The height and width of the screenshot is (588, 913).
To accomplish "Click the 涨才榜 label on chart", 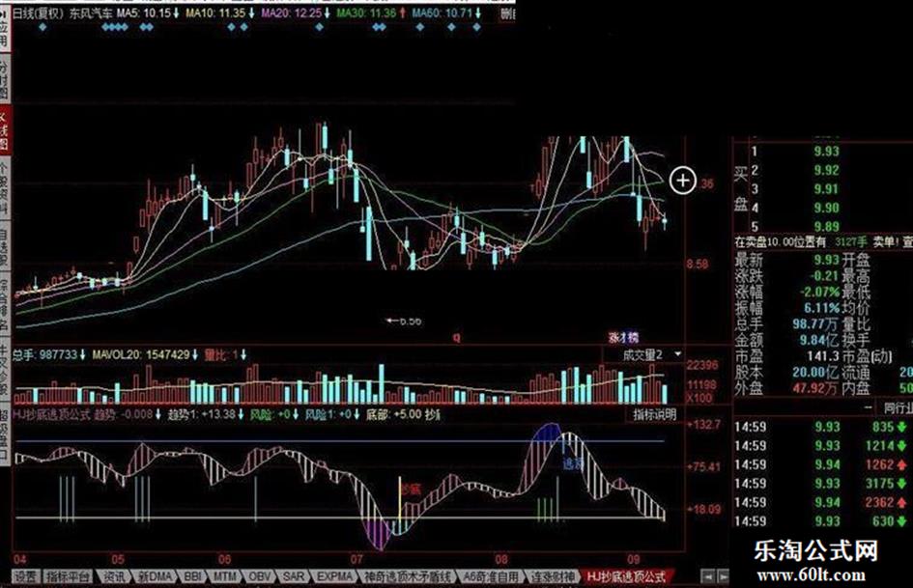I will [623, 337].
